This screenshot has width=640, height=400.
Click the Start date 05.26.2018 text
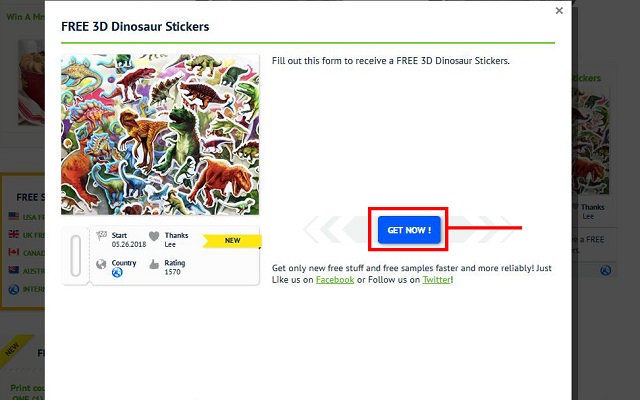pos(129,244)
